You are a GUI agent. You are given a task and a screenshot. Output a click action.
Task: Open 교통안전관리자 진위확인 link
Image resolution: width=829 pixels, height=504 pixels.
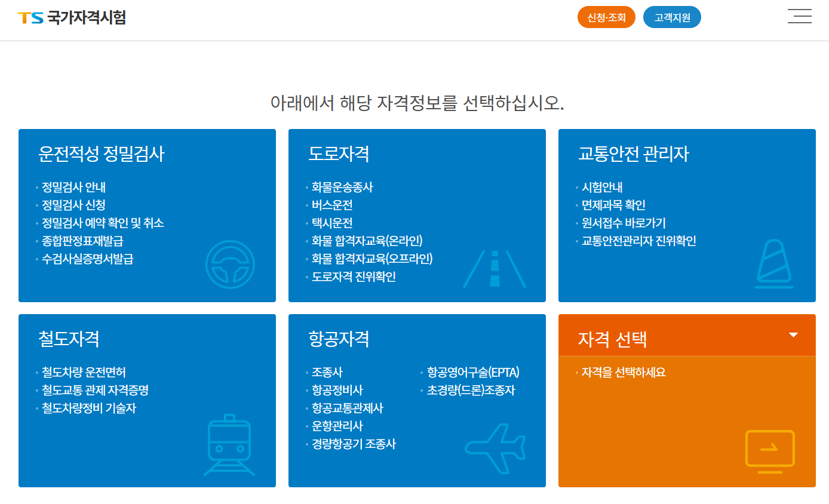click(639, 241)
